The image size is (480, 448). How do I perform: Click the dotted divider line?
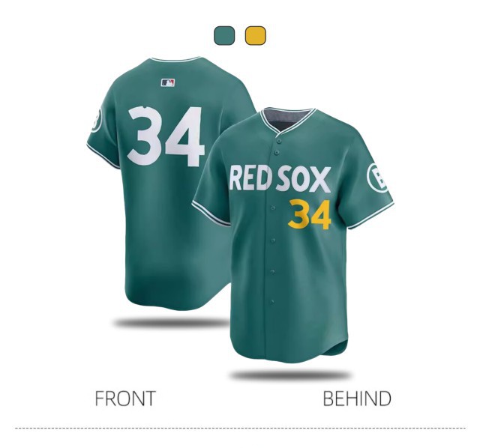tap(240, 428)
